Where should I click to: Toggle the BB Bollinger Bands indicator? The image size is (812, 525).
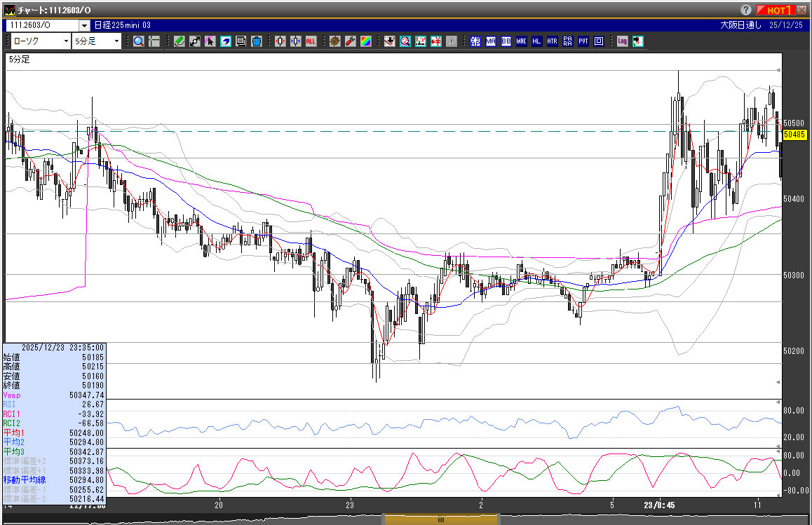506,41
